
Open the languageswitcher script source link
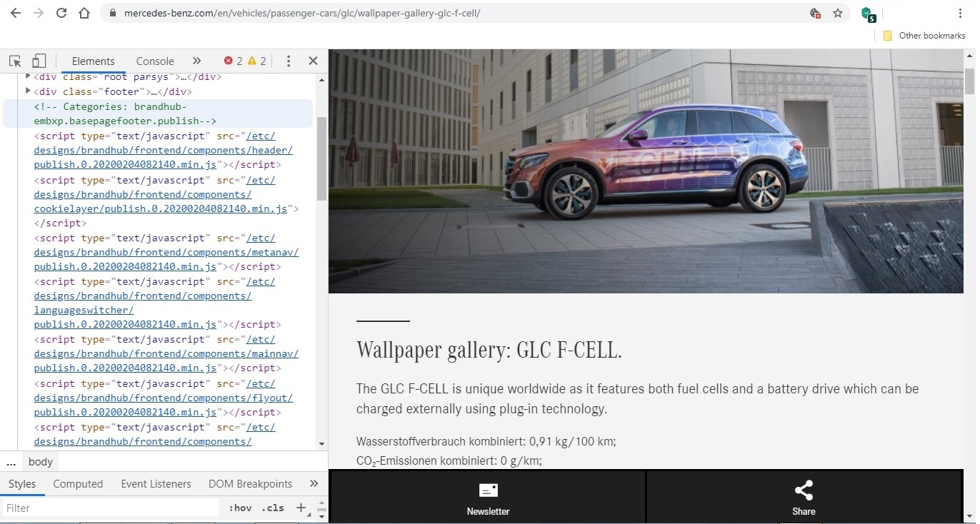(143, 303)
